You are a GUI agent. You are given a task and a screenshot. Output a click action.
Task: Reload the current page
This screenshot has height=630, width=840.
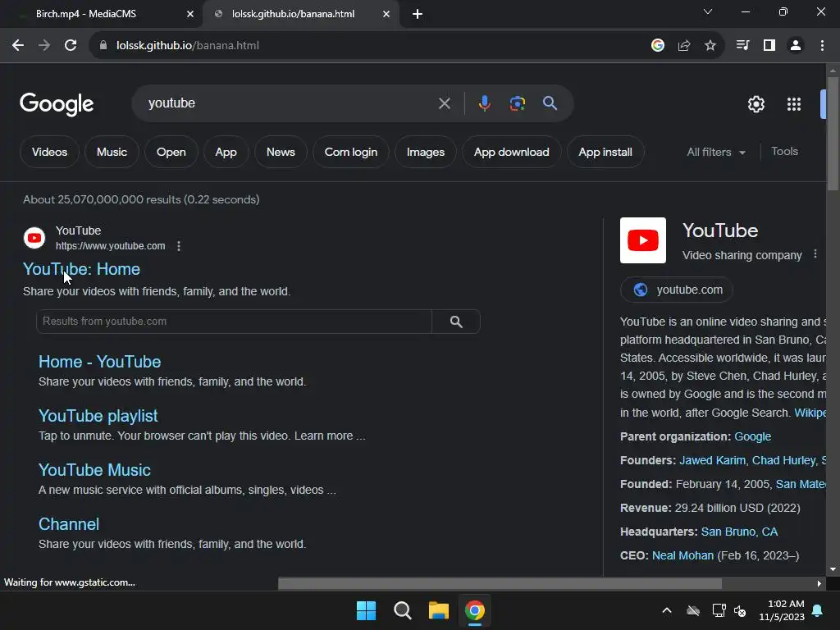pos(71,46)
